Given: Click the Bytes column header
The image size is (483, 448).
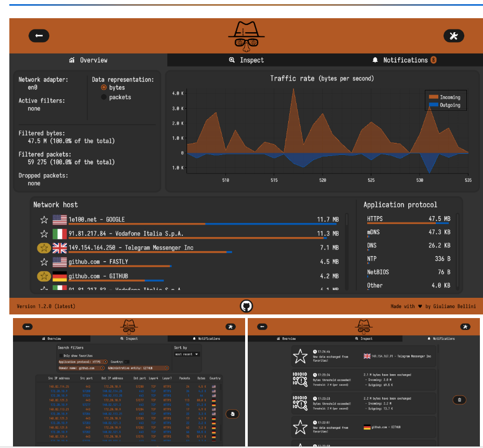Looking at the screenshot, I should point(201,378).
